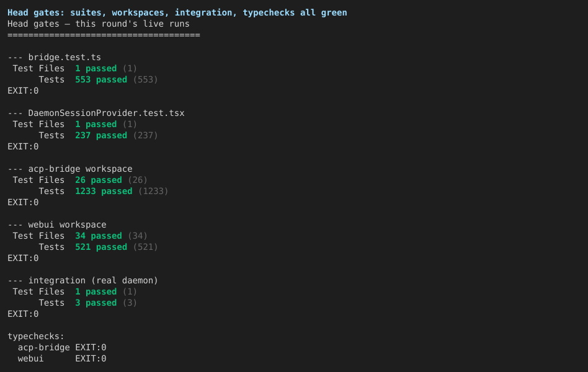Click the gray '(237)' total count
Image resolution: width=588 pixels, height=372 pixels.
tap(145, 136)
